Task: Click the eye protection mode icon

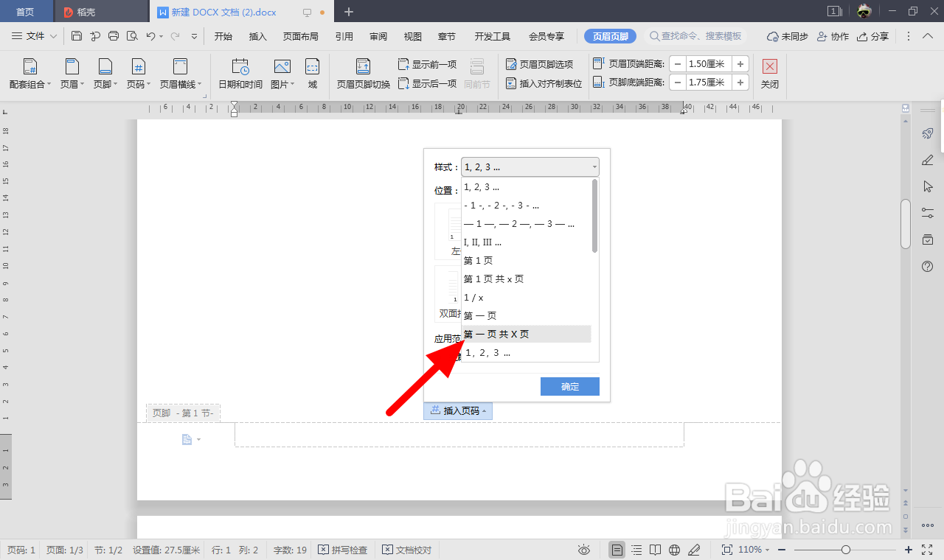Action: tap(584, 550)
